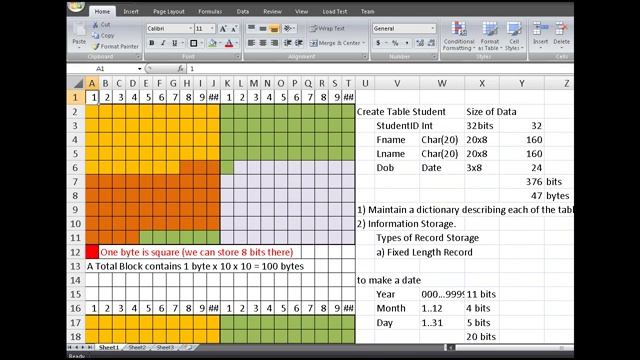640x360 pixels.
Task: Open the Name Box A1 dropdown arrow
Action: click(140, 69)
